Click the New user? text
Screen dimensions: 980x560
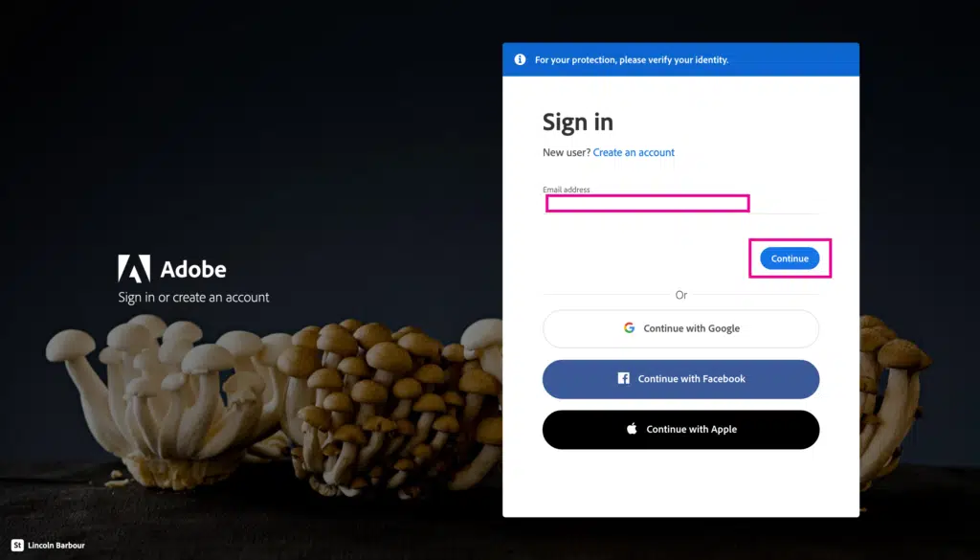[567, 152]
